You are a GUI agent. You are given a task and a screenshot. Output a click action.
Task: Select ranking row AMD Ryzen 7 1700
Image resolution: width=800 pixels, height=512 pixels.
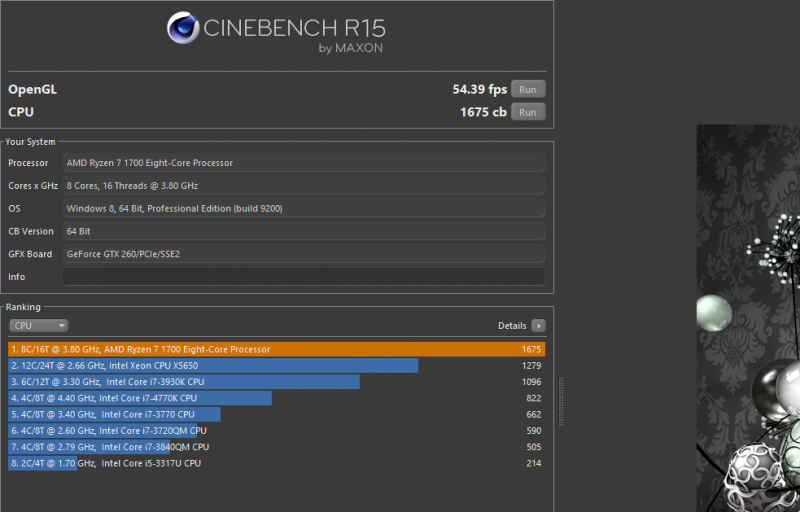[x=277, y=349]
